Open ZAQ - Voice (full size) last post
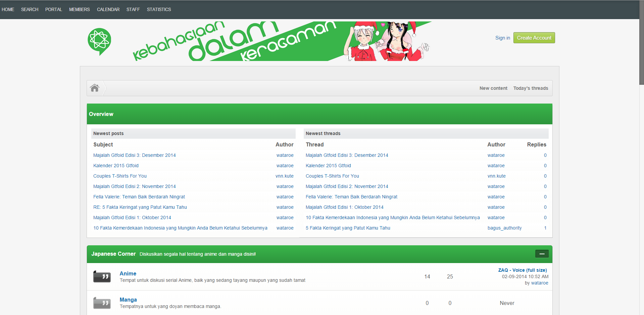This screenshot has height=315, width=644. pyautogui.click(x=522, y=270)
